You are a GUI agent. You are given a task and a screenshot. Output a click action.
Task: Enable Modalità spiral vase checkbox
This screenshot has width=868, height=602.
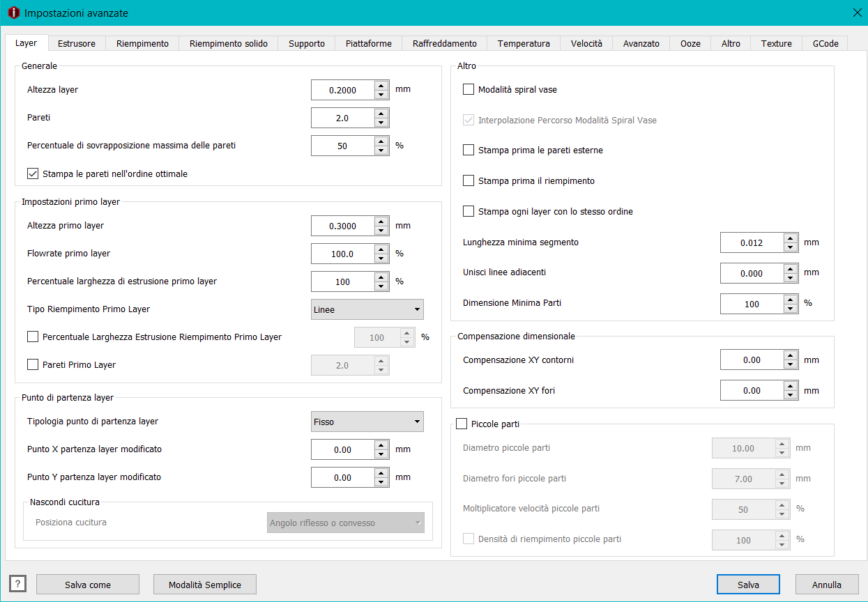click(469, 89)
